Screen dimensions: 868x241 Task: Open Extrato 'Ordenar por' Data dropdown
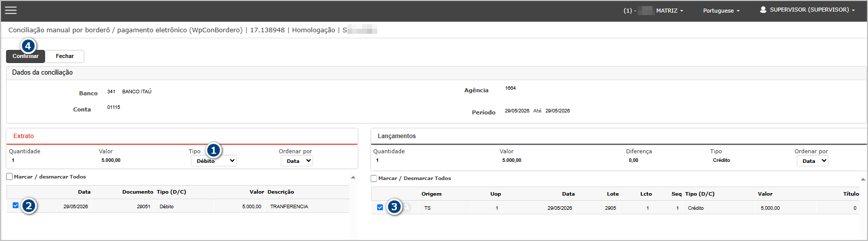[x=297, y=161]
